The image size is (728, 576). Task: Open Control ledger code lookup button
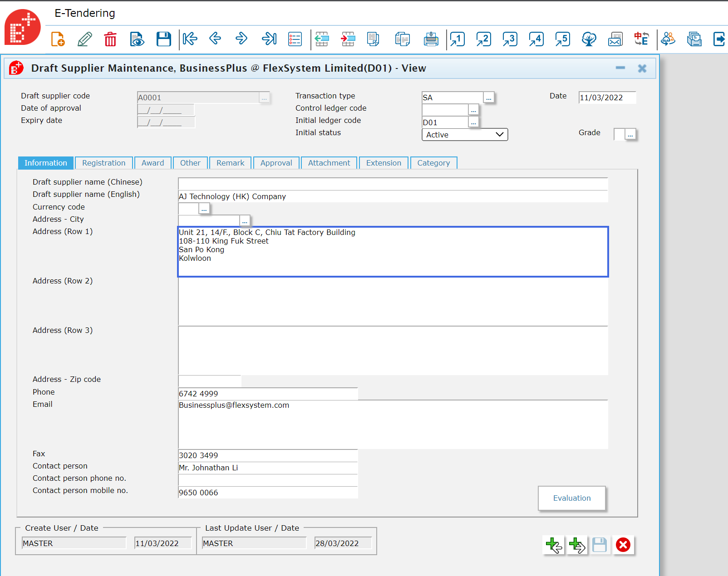pos(473,110)
